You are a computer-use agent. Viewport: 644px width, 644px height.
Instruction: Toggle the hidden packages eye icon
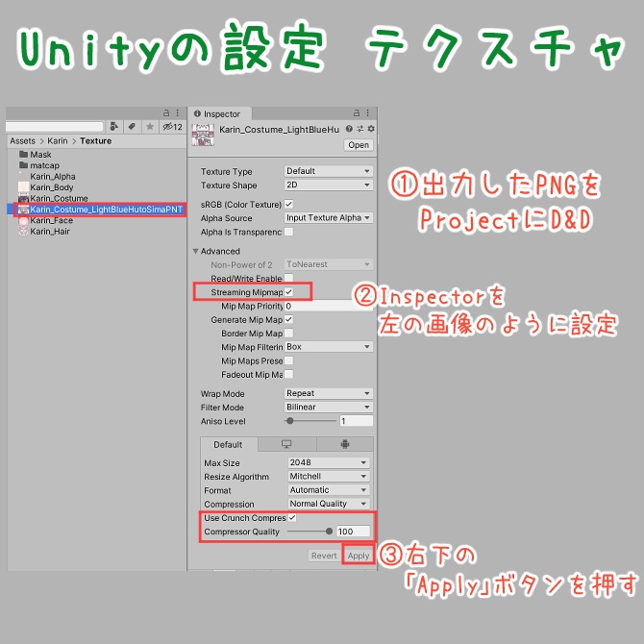coord(172,127)
